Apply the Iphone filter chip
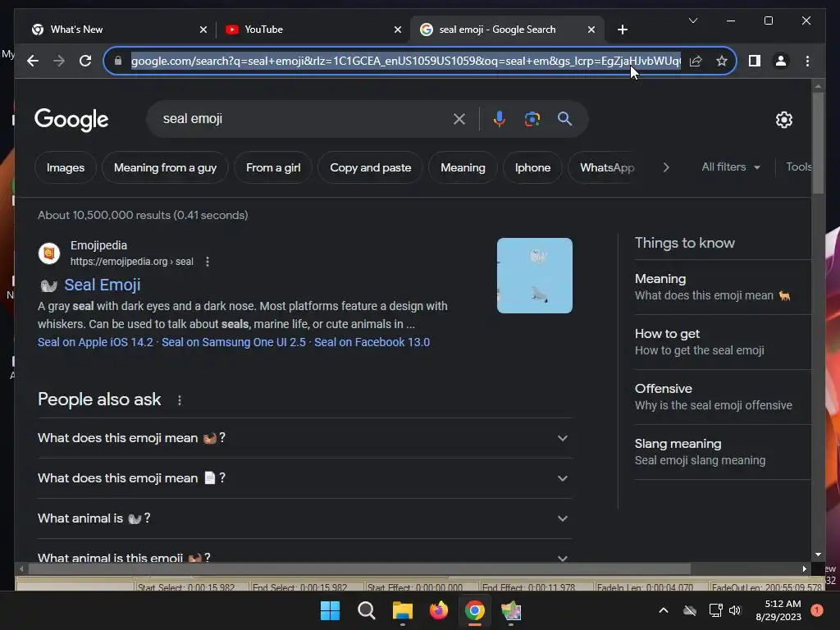This screenshot has height=630, width=840. 532,167
